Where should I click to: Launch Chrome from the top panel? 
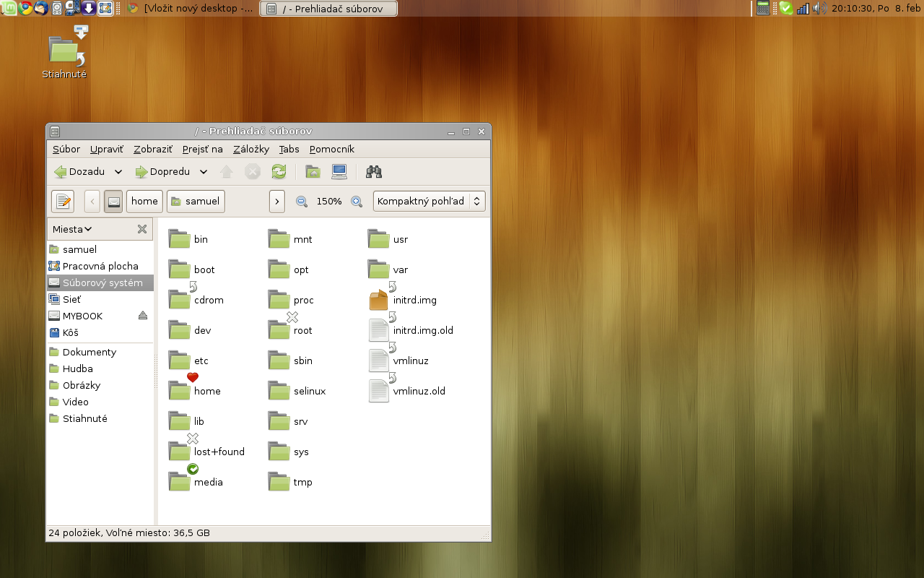(25, 8)
